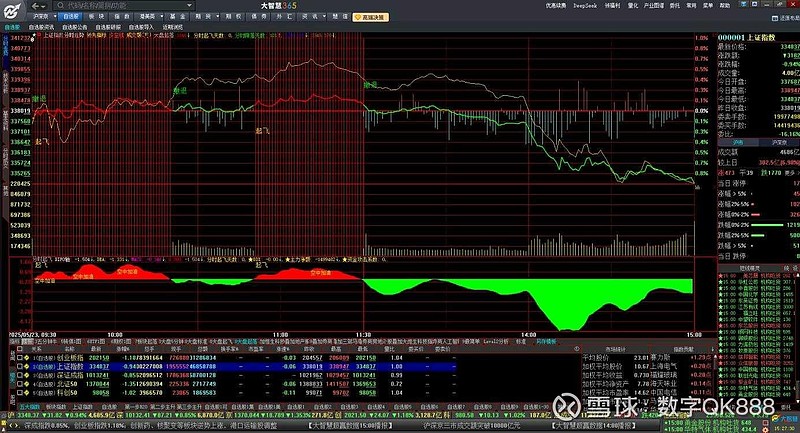The image size is (800, 433).
Task: Open the 资讯 toolbar dropdown arrow
Action: tap(324, 16)
